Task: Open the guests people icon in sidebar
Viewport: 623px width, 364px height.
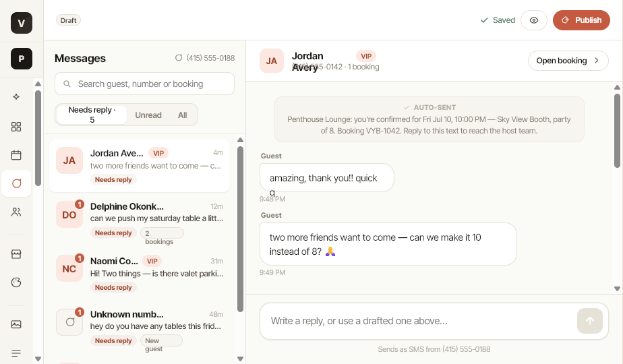Action: pyautogui.click(x=16, y=212)
